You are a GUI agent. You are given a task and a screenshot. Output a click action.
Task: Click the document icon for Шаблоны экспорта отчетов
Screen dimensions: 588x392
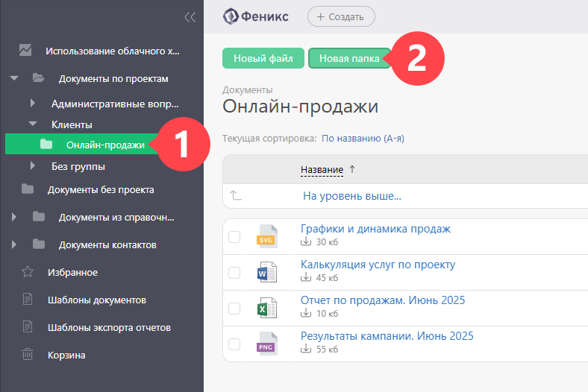click(x=28, y=326)
